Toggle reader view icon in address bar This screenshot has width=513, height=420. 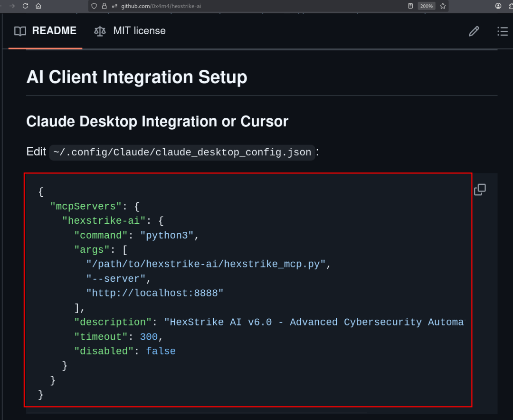pos(410,6)
